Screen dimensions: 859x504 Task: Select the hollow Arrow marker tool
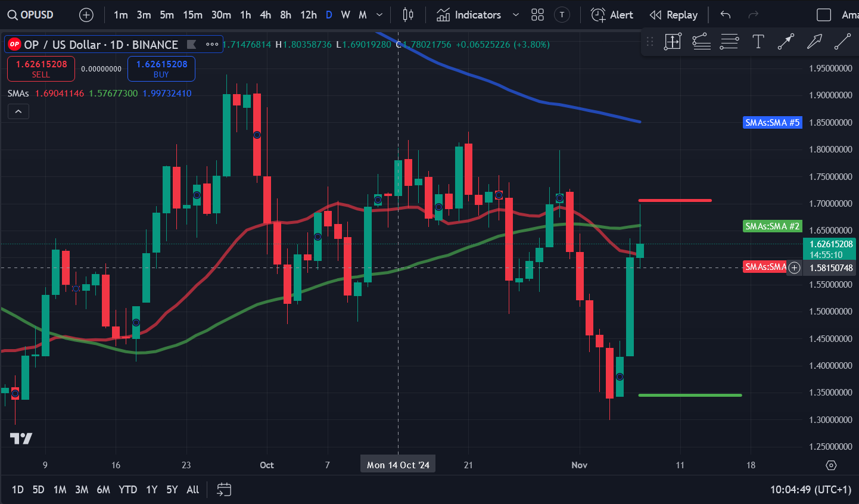814,42
